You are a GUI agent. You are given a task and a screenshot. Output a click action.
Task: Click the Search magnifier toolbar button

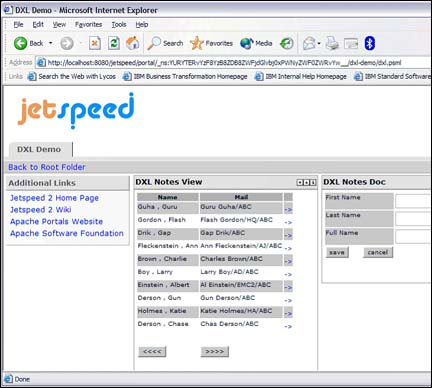coord(166,43)
